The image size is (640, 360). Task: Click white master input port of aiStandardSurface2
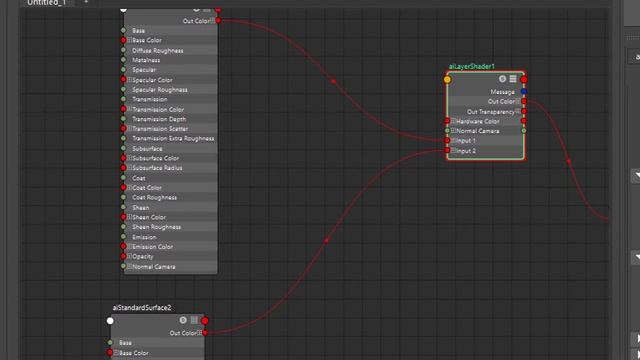[x=110, y=321]
